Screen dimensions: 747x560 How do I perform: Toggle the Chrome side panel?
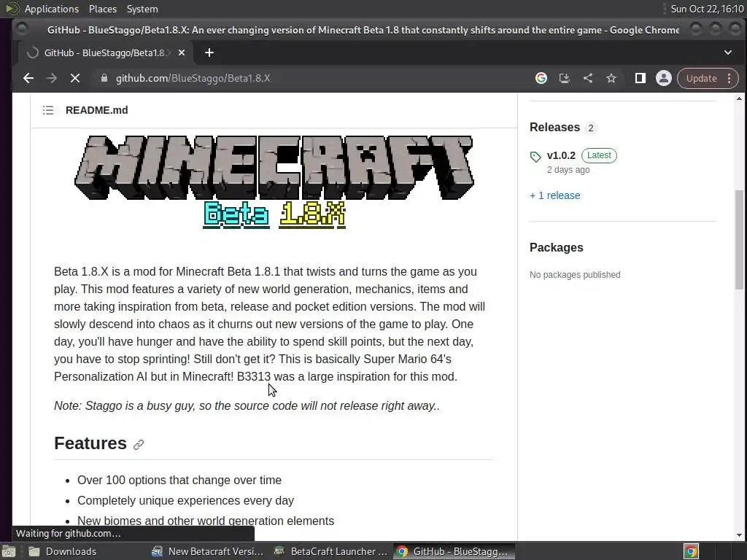point(640,78)
